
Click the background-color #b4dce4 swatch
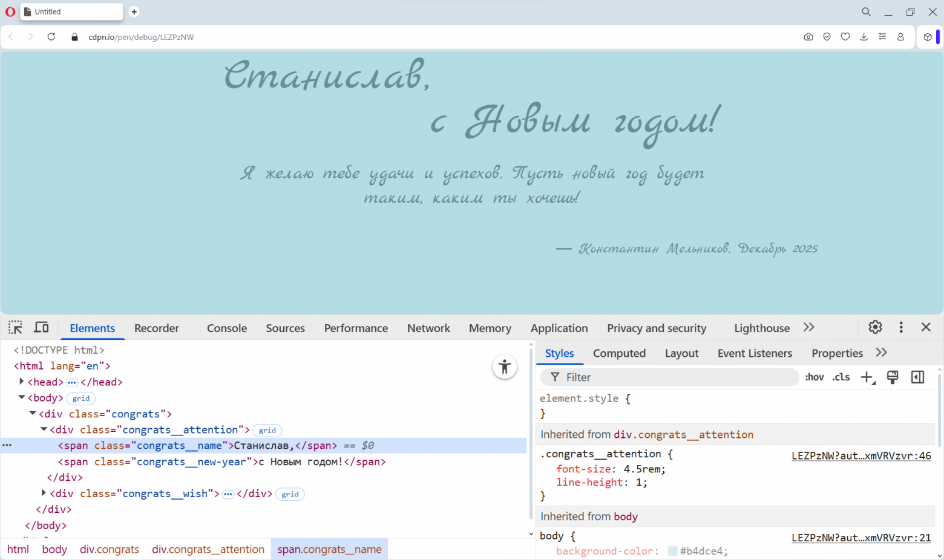point(672,551)
